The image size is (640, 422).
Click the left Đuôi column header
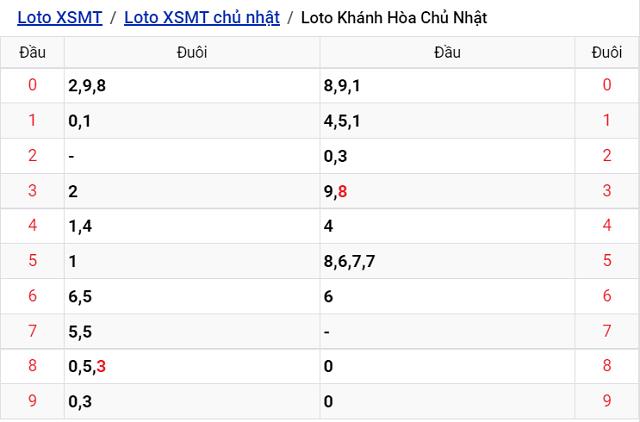pos(191,53)
